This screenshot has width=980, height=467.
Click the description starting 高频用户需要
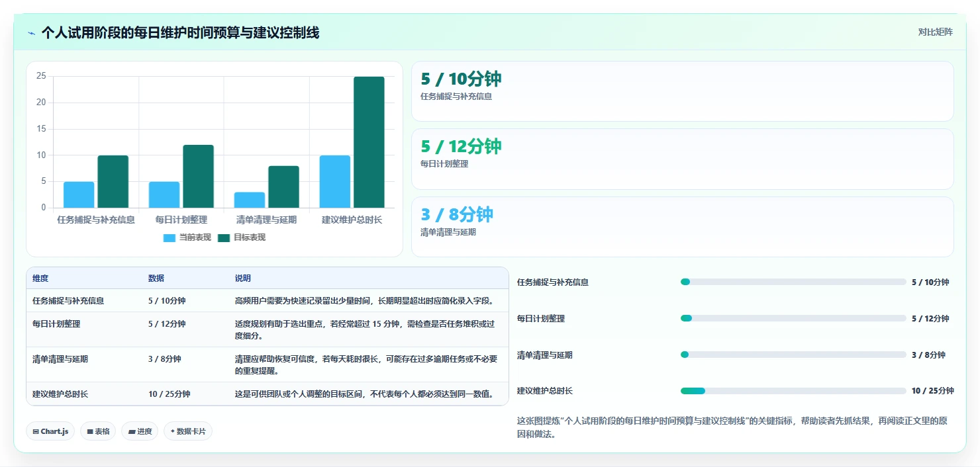click(x=365, y=300)
